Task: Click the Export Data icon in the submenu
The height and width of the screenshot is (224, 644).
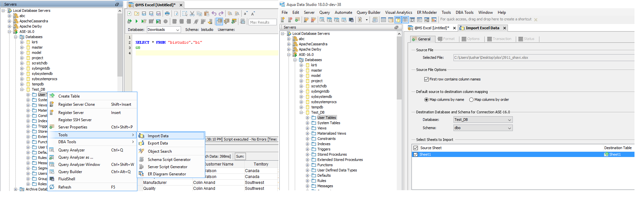Action: pyautogui.click(x=141, y=143)
